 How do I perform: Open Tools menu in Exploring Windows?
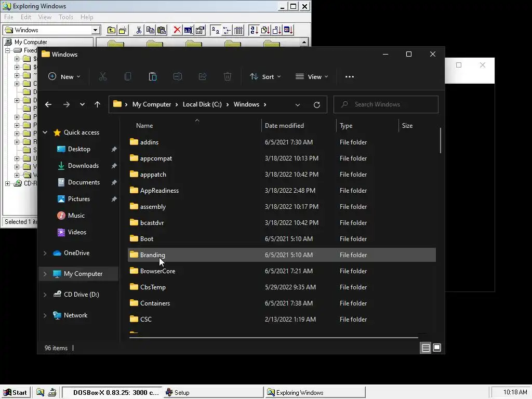tap(66, 17)
